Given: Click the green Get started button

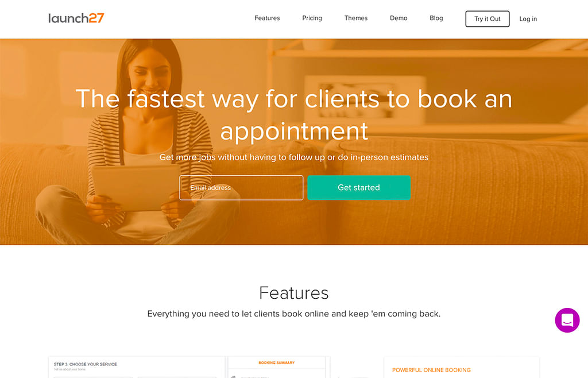Looking at the screenshot, I should (x=359, y=187).
